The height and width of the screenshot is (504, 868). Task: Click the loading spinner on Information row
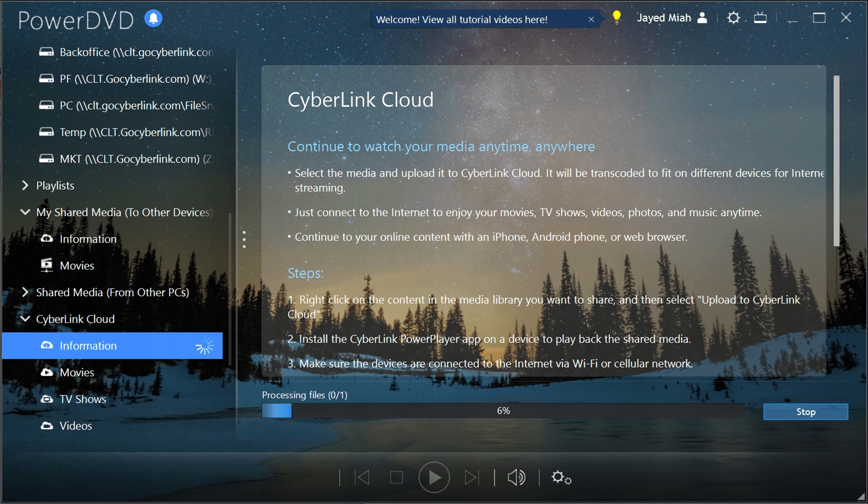[x=205, y=346]
